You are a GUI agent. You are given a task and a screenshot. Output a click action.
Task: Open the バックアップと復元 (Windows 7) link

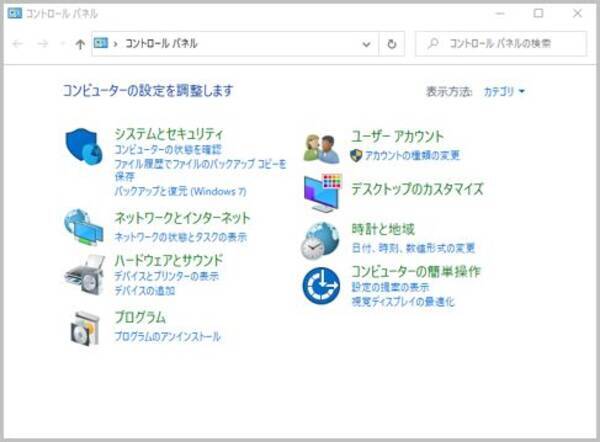click(x=180, y=190)
